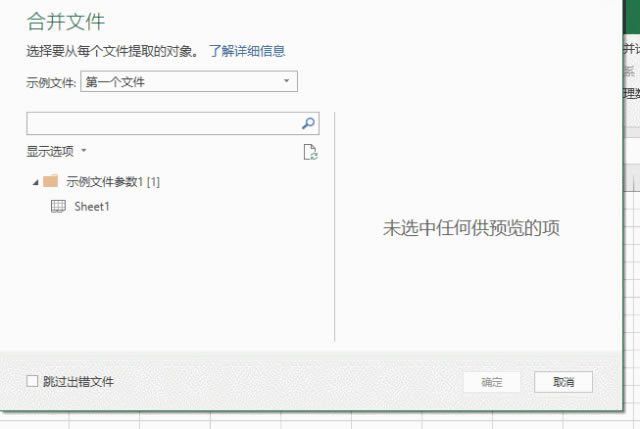Image resolution: width=640 pixels, height=429 pixels.
Task: Select the 示例文件参数1 [1] folder entry
Action: pyautogui.click(x=113, y=182)
